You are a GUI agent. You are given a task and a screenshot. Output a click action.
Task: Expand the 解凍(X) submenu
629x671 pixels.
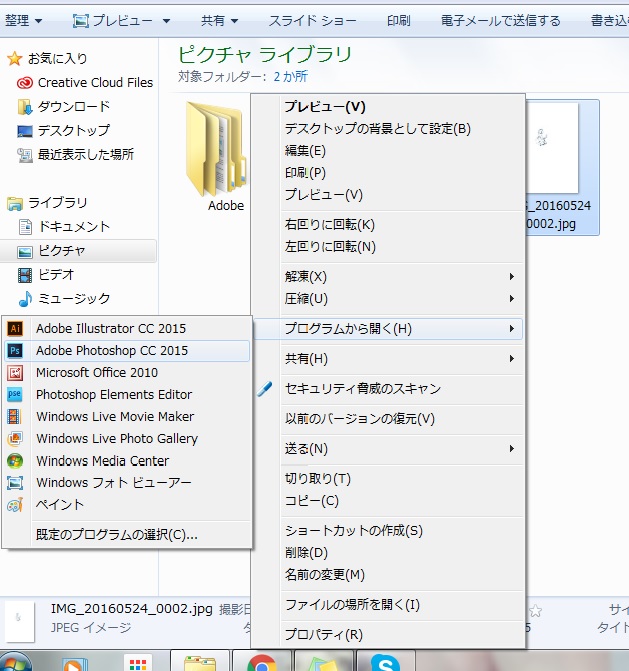tap(512, 276)
